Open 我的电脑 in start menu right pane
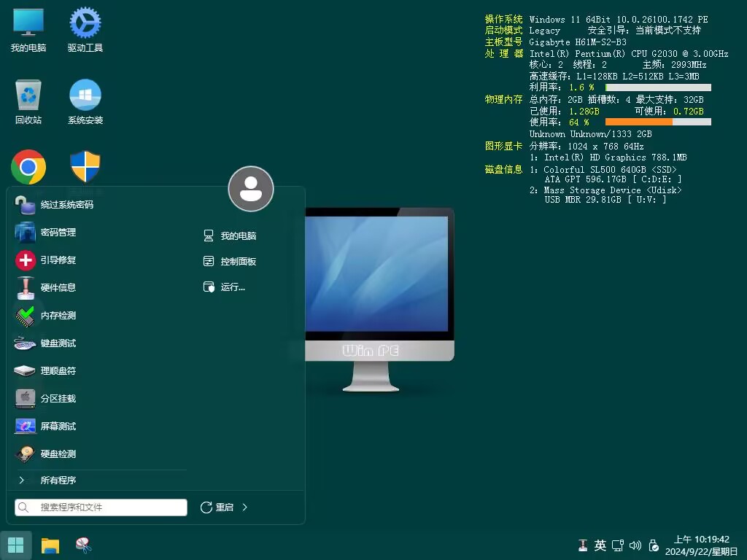Image resolution: width=747 pixels, height=560 pixels. [230, 236]
